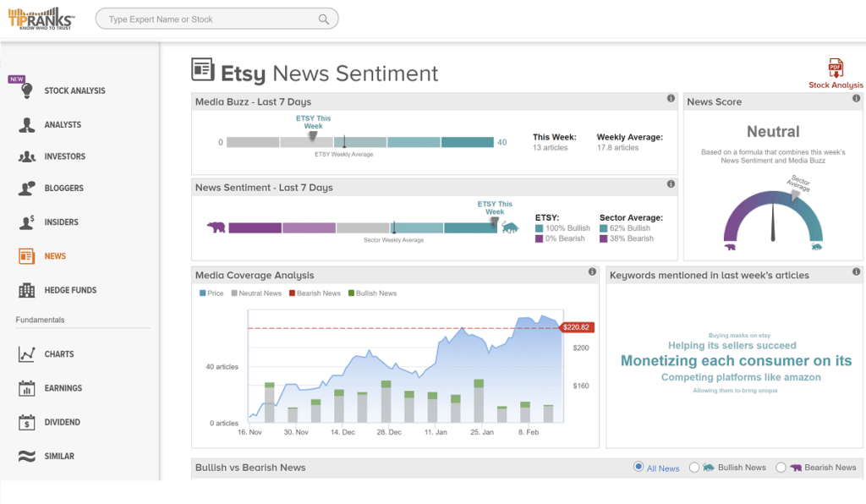Click the Analysts person icon
This screenshot has height=504, width=866.
(26, 125)
